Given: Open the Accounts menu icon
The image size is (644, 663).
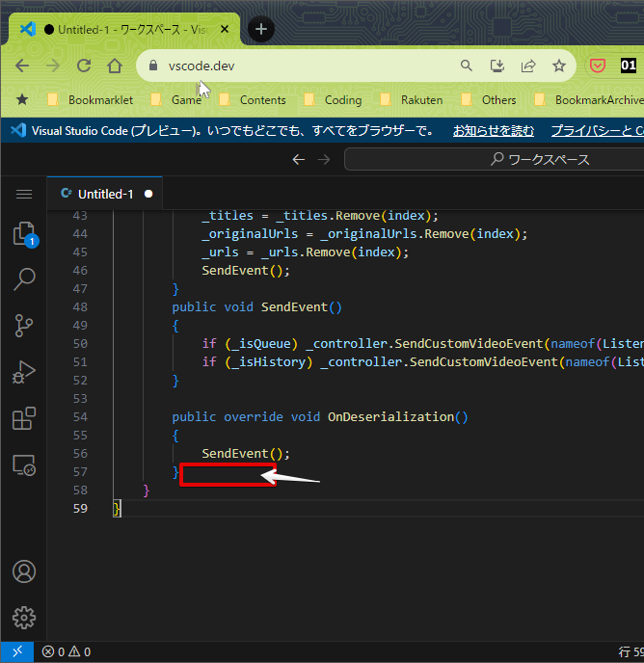Looking at the screenshot, I should click(24, 570).
